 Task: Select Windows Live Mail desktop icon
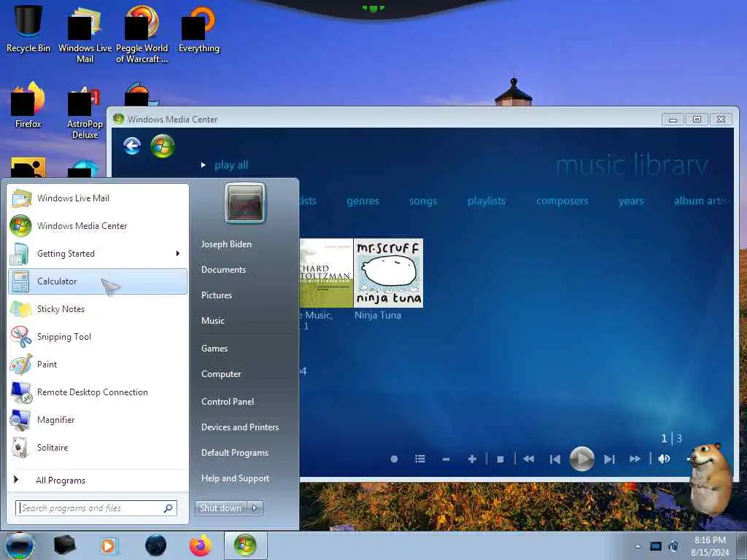pos(85,34)
